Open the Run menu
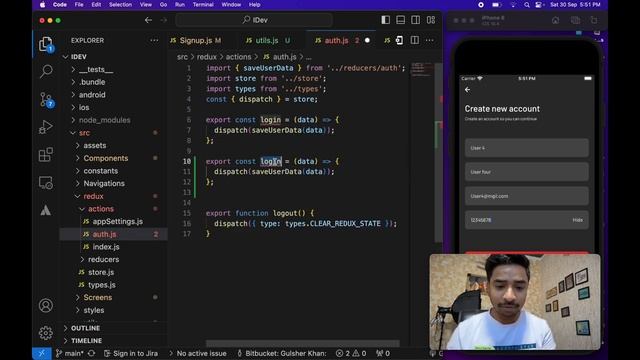The width and height of the screenshot is (640, 360). (x=180, y=5)
